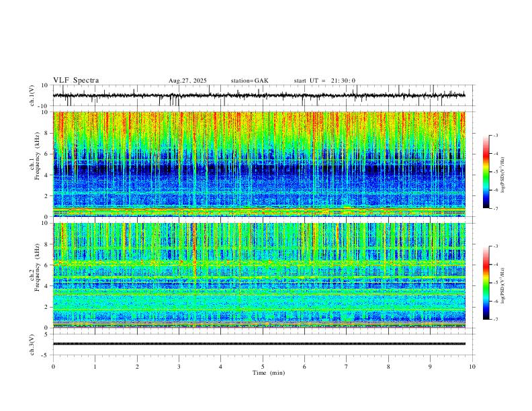Viewport: 532px width, 411px height.
Task: Click the "3" tick on the Time axis
Action: pyautogui.click(x=179, y=367)
